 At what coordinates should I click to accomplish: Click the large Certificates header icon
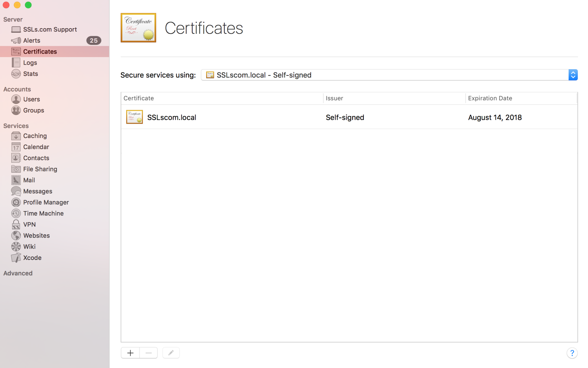pyautogui.click(x=138, y=28)
